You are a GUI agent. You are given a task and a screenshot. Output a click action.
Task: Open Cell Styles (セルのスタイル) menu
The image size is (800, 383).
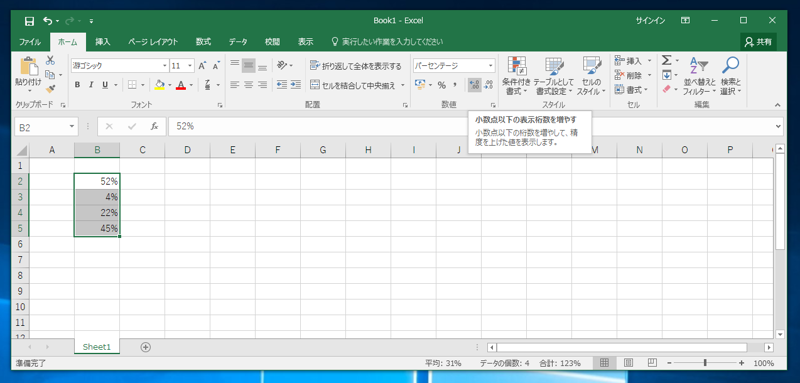592,75
